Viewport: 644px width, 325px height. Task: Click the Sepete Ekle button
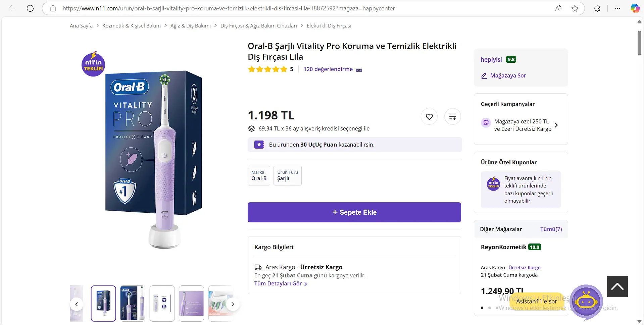(x=354, y=212)
